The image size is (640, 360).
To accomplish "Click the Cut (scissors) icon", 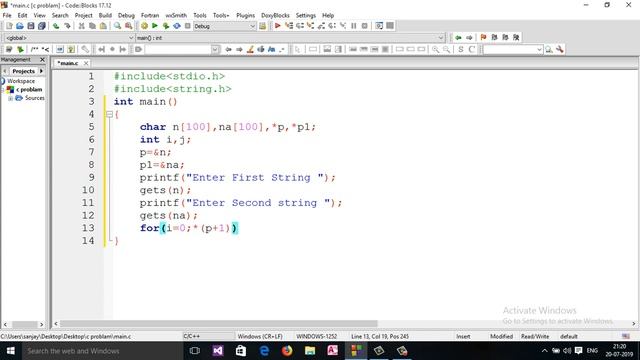I will point(82,26).
